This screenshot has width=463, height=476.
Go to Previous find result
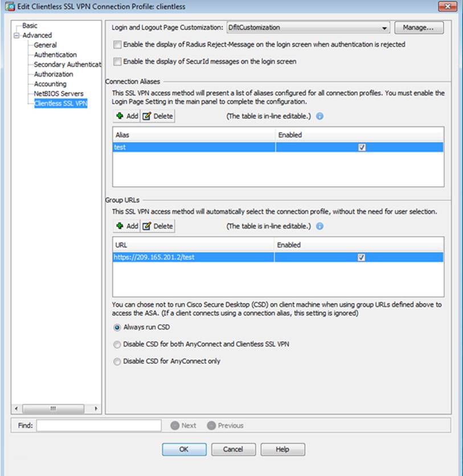[225, 425]
